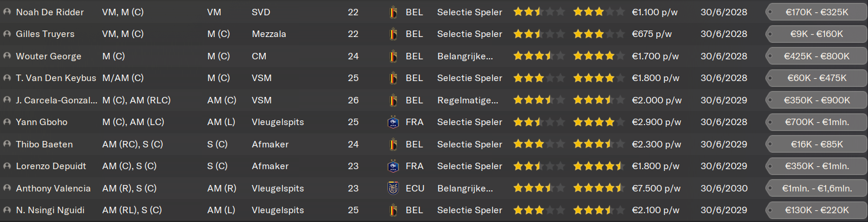This screenshot has height=222, width=868.
Task: Click Anthony Valencia's Ecuador flag icon
Action: point(393,189)
